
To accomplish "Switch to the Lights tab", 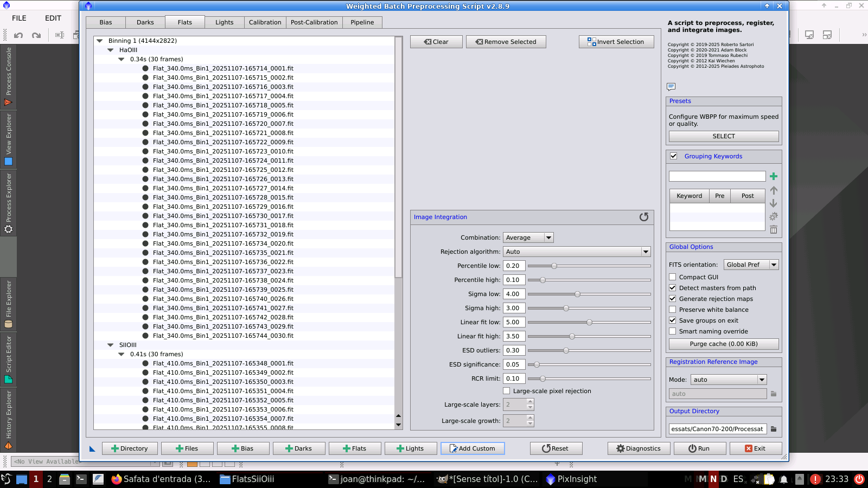I will [224, 22].
